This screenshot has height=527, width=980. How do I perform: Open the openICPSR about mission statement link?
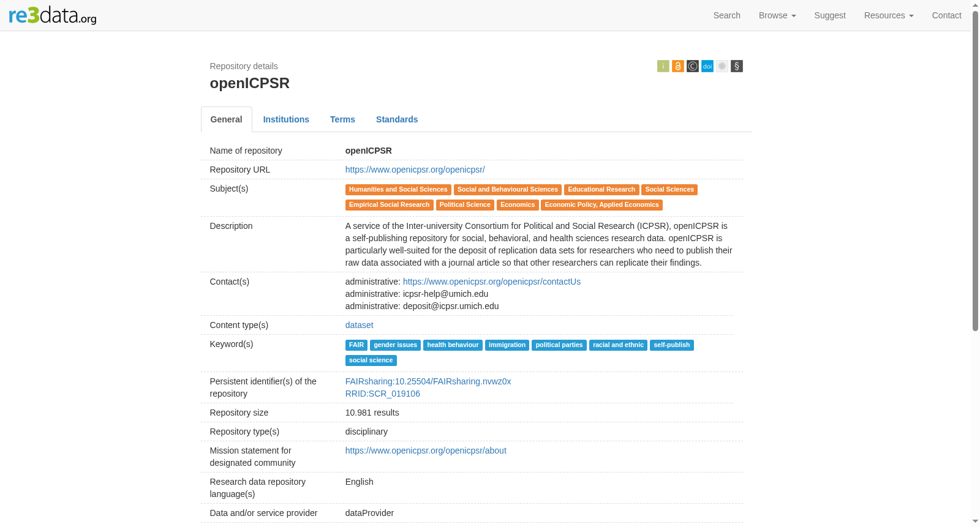[426, 450]
